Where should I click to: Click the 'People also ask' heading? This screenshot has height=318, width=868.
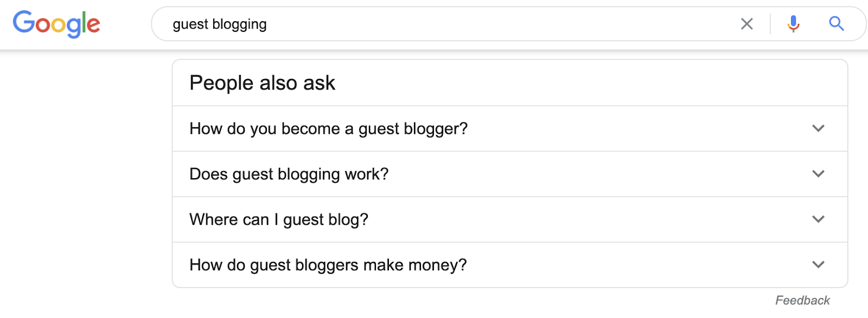[263, 82]
